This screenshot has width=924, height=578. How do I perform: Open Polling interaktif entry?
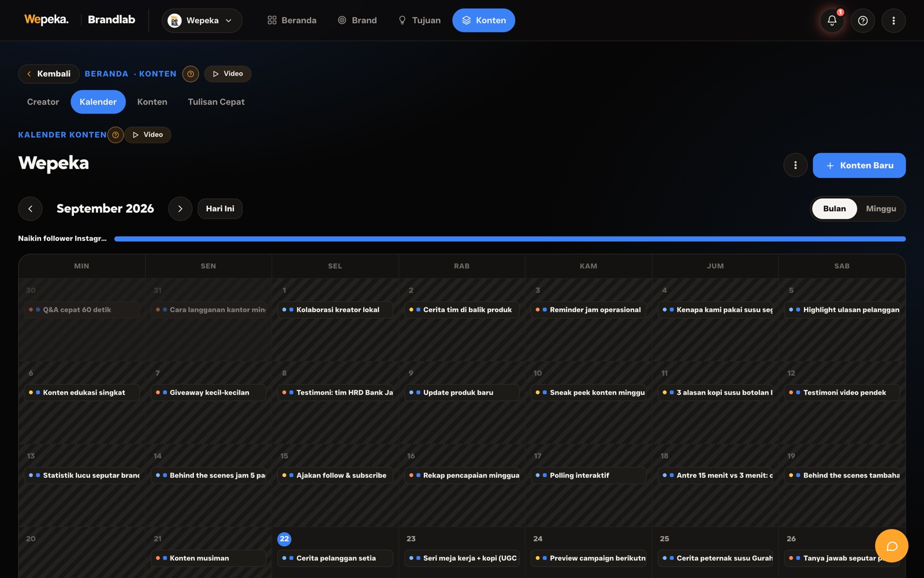click(588, 475)
